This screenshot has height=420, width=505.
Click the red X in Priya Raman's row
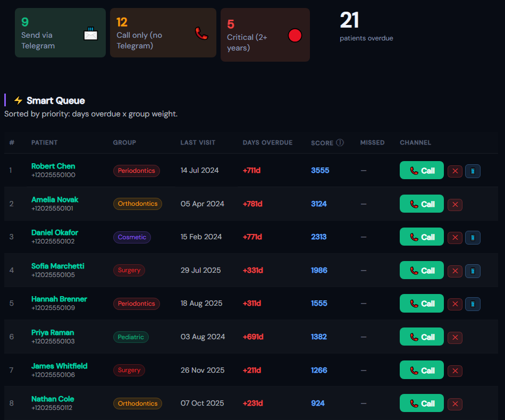point(455,337)
